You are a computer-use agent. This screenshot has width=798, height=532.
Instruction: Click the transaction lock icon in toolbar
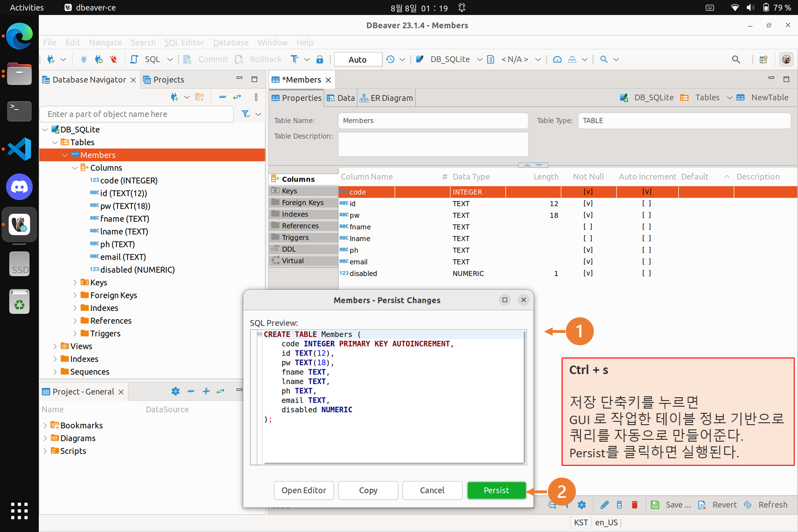[320, 59]
